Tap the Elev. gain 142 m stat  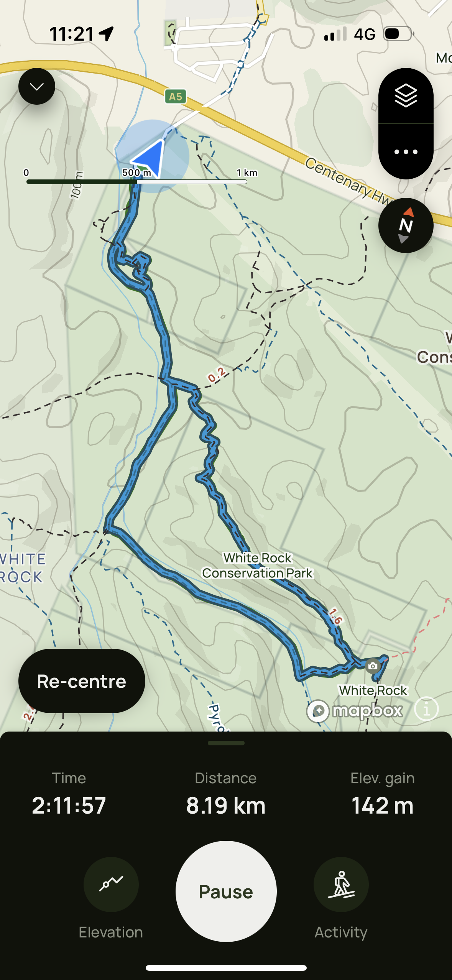point(383,793)
